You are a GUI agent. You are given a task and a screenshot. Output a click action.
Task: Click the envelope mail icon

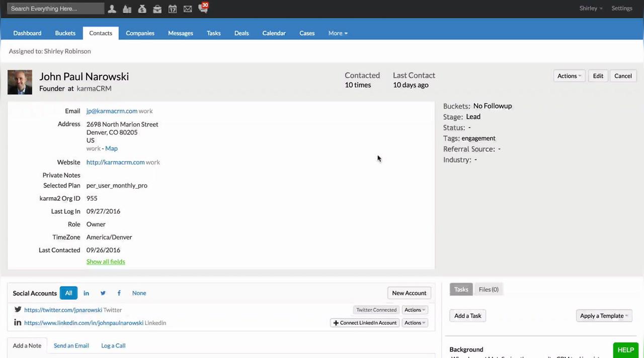(x=187, y=9)
